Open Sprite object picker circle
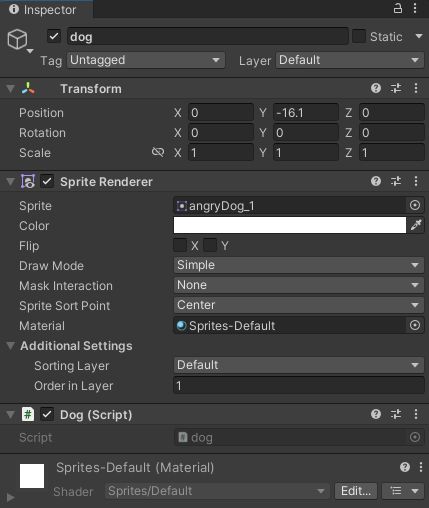429x508 pixels. [x=415, y=205]
